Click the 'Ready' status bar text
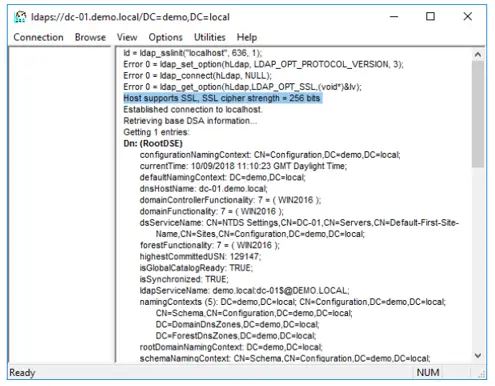 coord(22,372)
